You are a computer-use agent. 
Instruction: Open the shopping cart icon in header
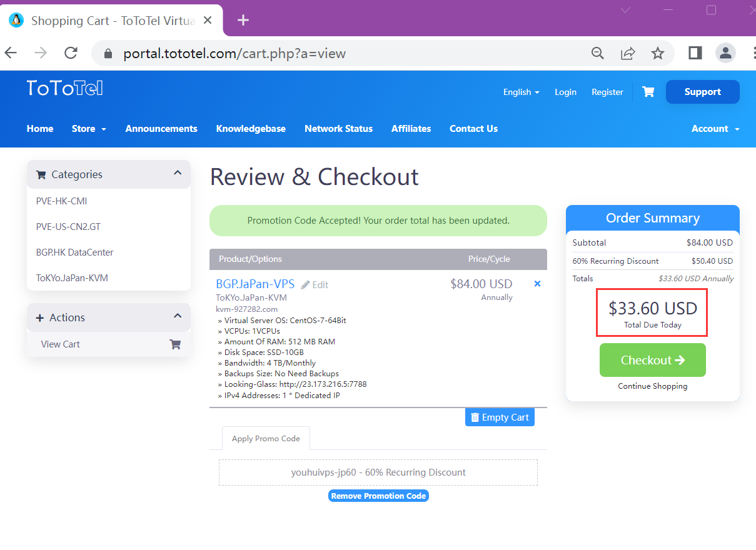coord(648,92)
